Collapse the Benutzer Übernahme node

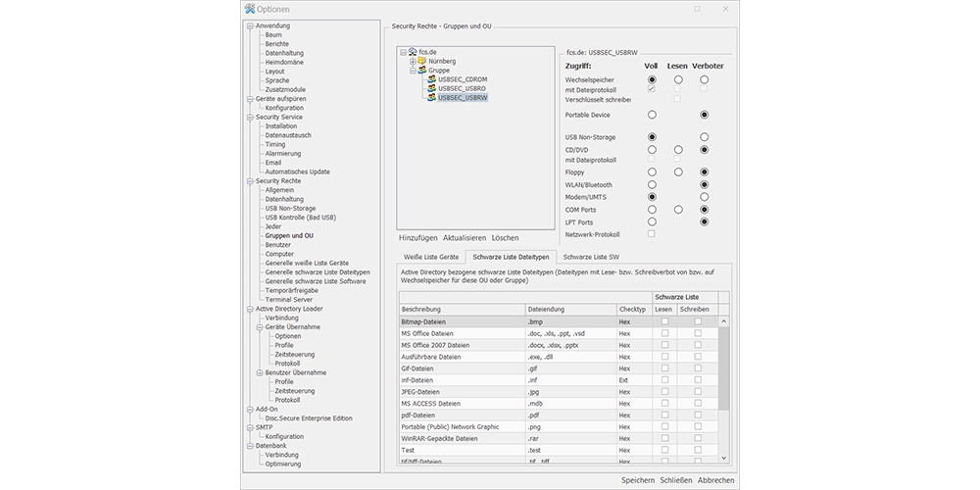[x=260, y=372]
